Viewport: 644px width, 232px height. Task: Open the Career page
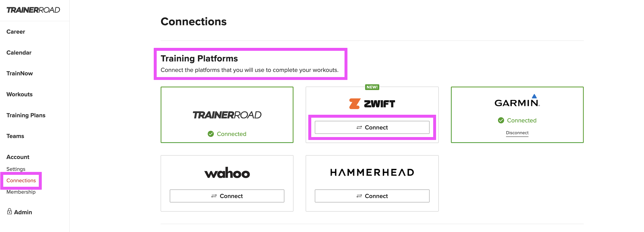click(x=16, y=32)
